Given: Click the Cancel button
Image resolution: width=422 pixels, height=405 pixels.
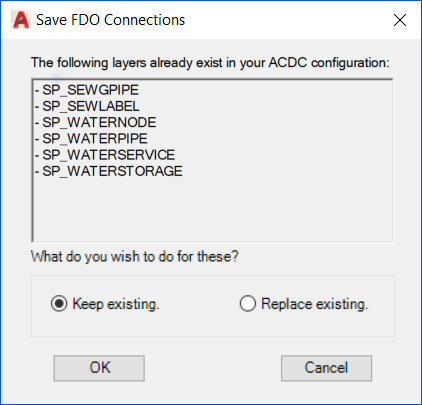Looking at the screenshot, I should click(x=326, y=368).
